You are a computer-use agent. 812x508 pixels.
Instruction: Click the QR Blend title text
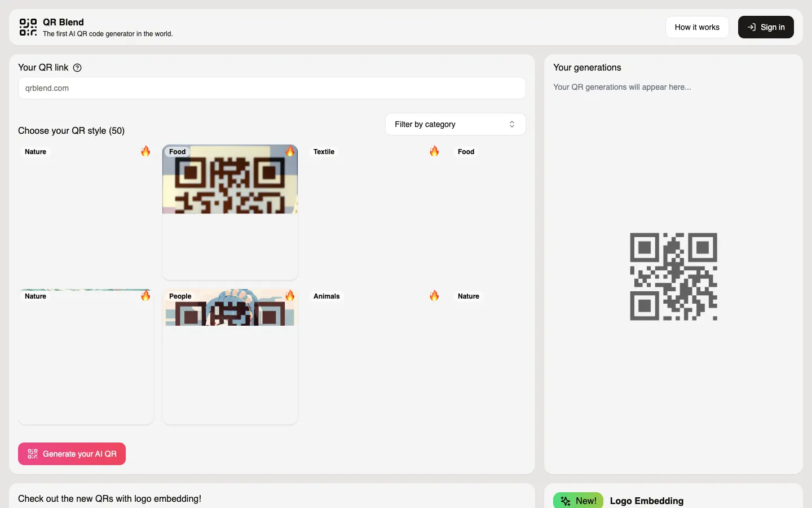point(63,22)
